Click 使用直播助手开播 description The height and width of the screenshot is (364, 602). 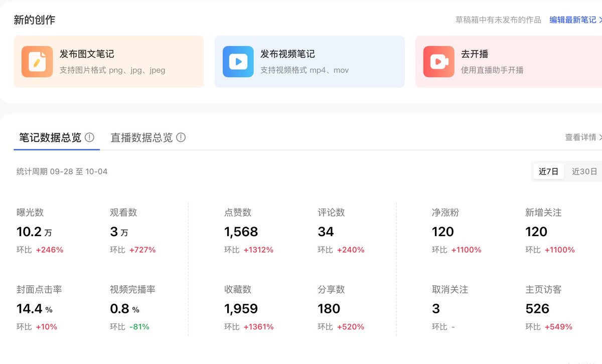click(x=492, y=70)
